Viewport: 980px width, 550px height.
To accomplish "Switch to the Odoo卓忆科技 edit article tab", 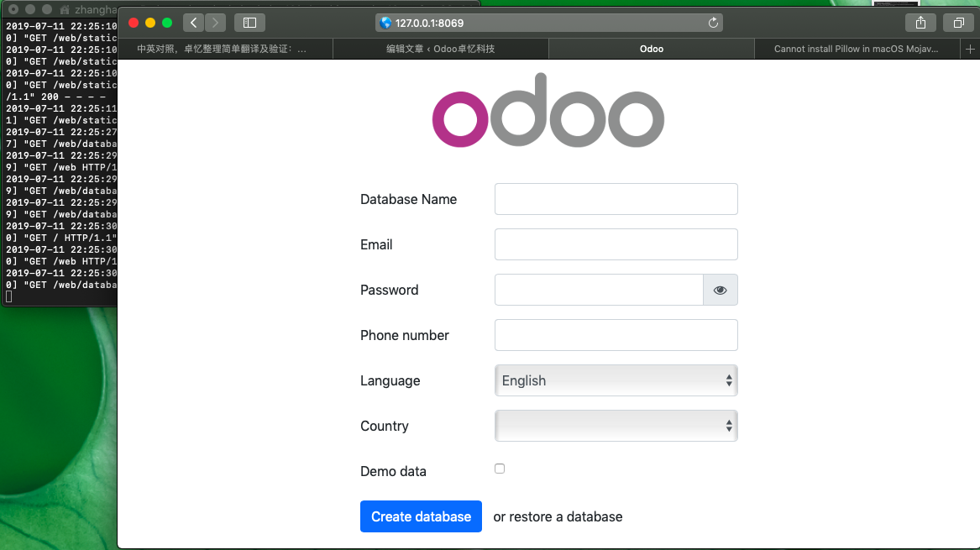I will coord(441,50).
